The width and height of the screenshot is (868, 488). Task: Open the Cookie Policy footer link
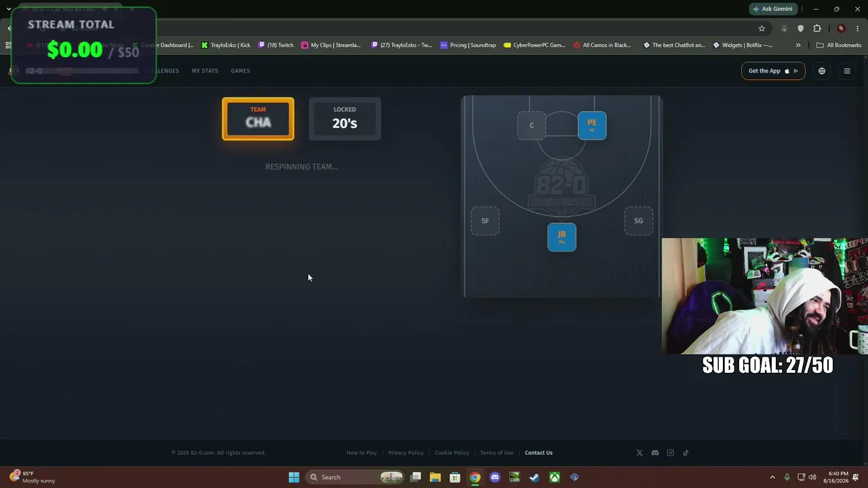click(452, 453)
